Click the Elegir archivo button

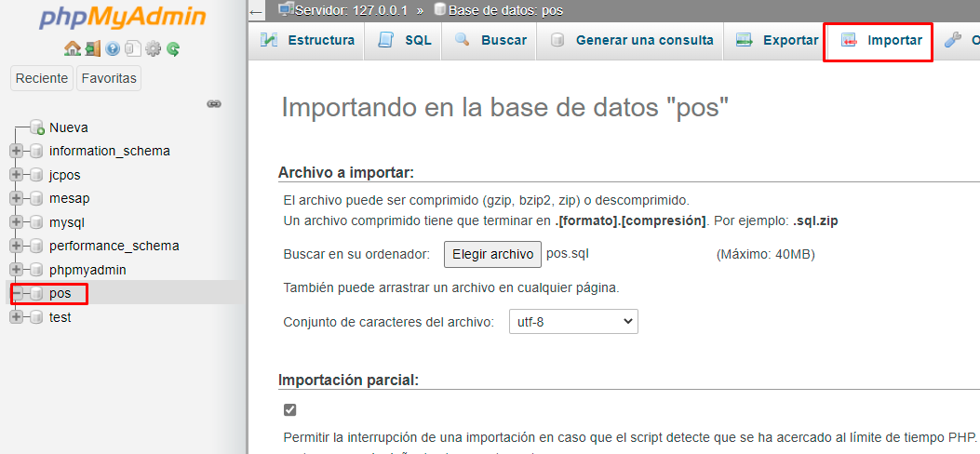(x=492, y=254)
